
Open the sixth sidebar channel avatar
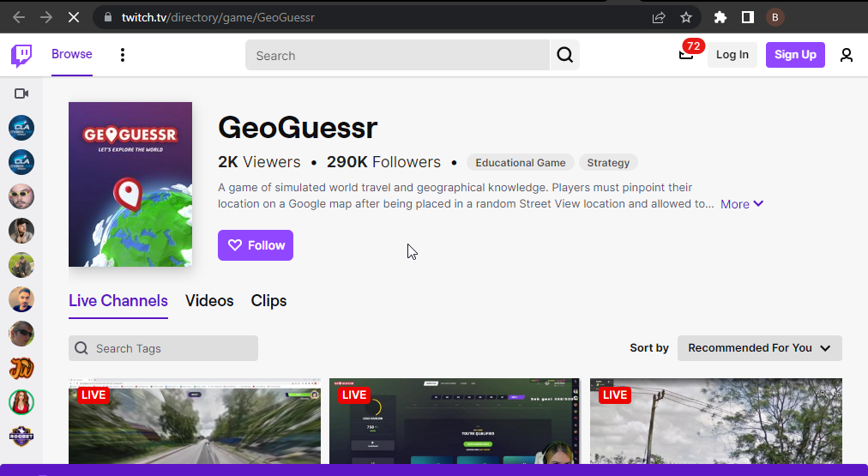pos(21,299)
